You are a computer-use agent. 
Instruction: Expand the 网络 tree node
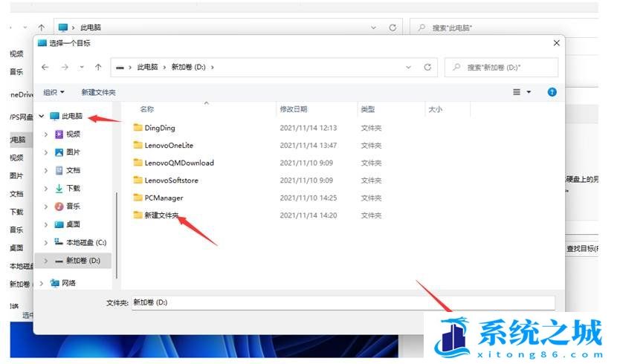41,283
